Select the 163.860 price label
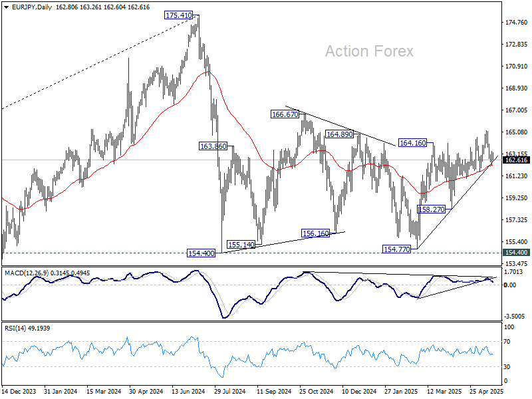Image resolution: width=532 pixels, height=399 pixels. coord(213,146)
